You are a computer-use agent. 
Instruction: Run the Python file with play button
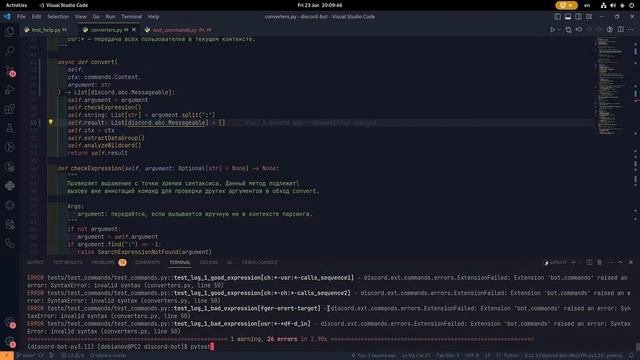[x=552, y=29]
